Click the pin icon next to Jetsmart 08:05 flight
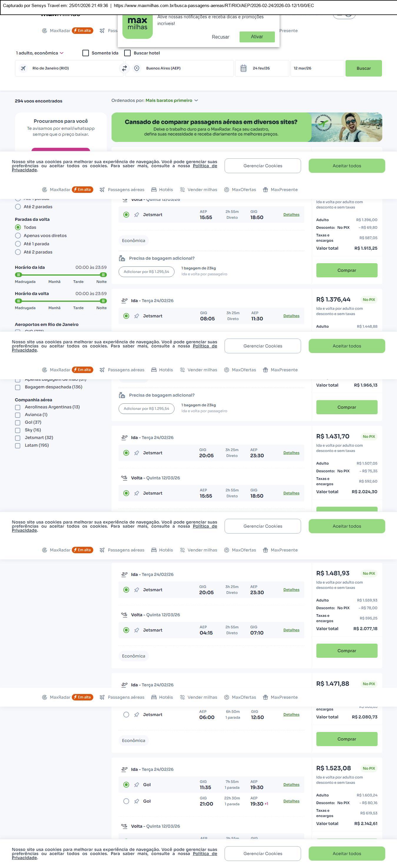Screen dimensions: 397x868 tap(137, 316)
